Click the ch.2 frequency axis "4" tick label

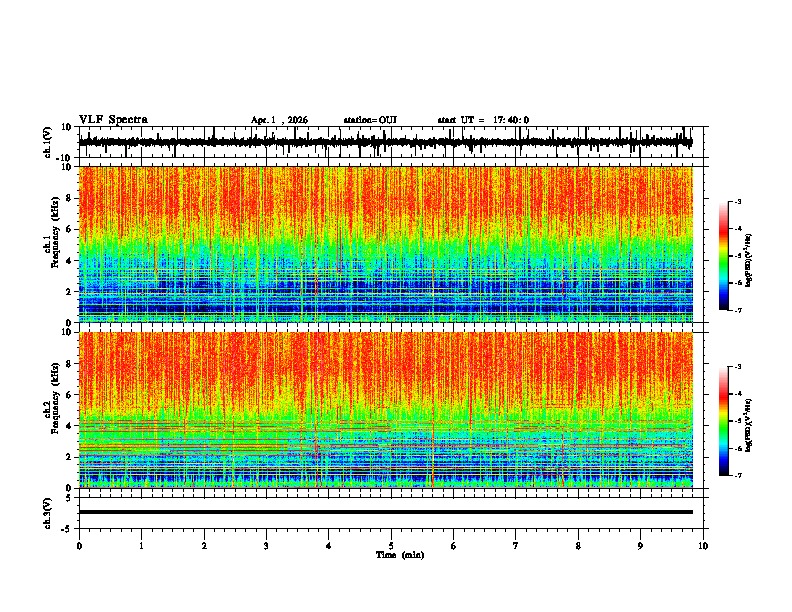69,426
